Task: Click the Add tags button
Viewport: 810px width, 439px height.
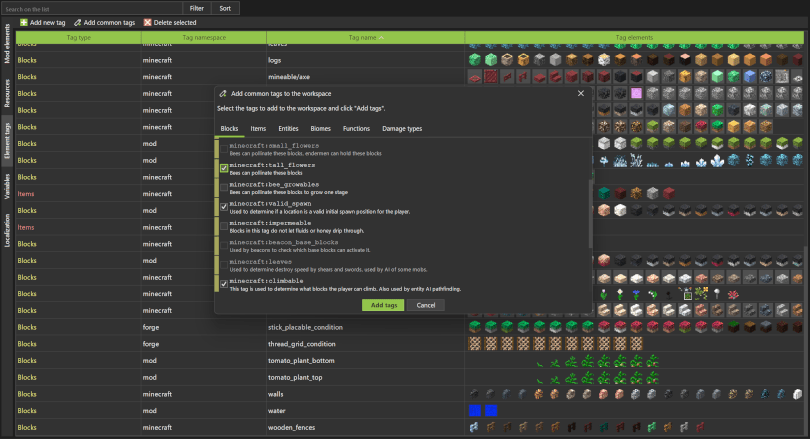Action: (x=383, y=305)
